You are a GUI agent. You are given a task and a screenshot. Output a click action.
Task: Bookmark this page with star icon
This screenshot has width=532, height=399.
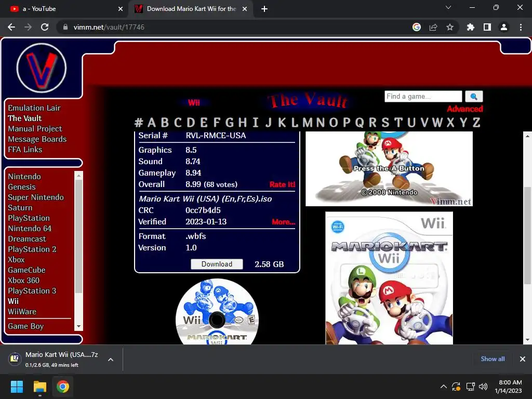(x=450, y=27)
